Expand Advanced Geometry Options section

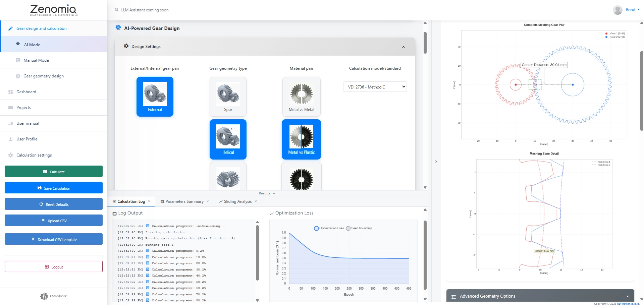click(540, 296)
